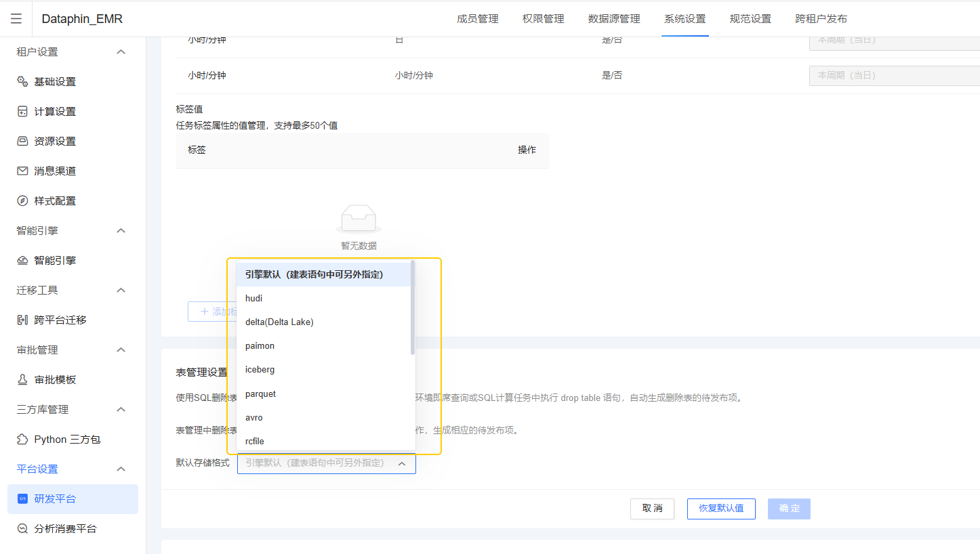Collapse the 租户设置 section

(121, 52)
